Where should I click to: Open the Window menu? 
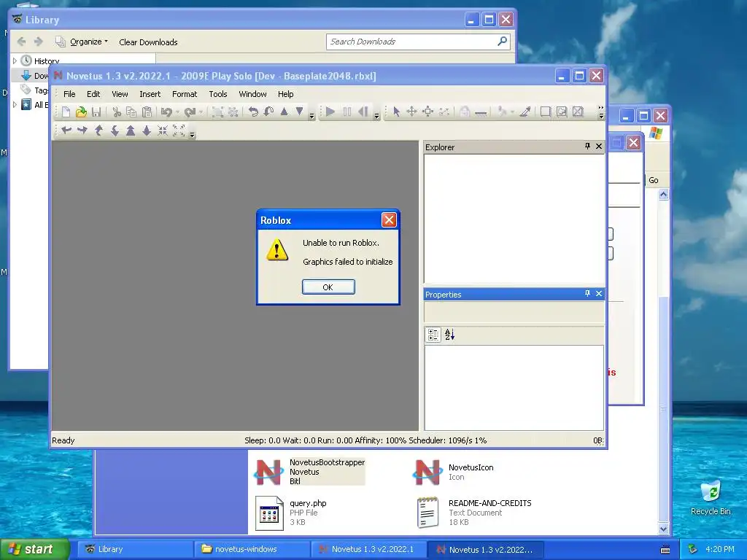[252, 94]
